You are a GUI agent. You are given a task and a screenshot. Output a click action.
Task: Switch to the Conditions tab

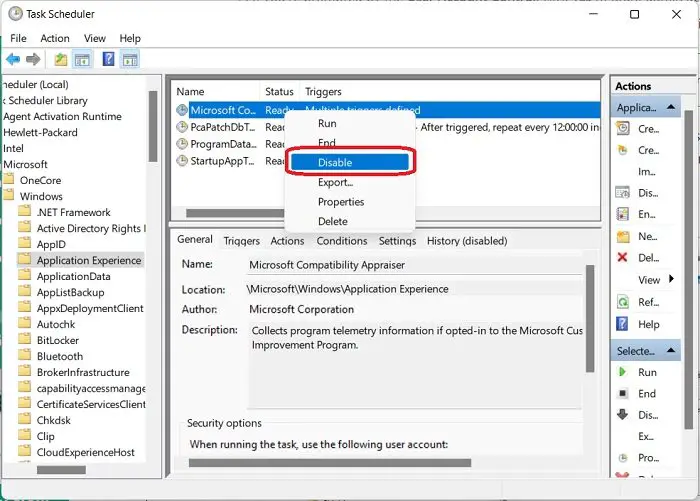tap(342, 241)
